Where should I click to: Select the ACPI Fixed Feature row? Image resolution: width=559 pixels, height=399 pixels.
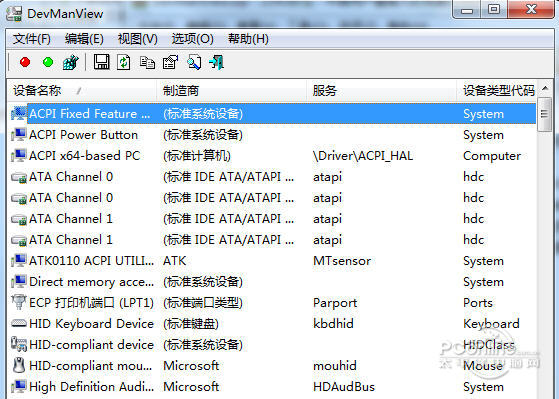(273, 114)
